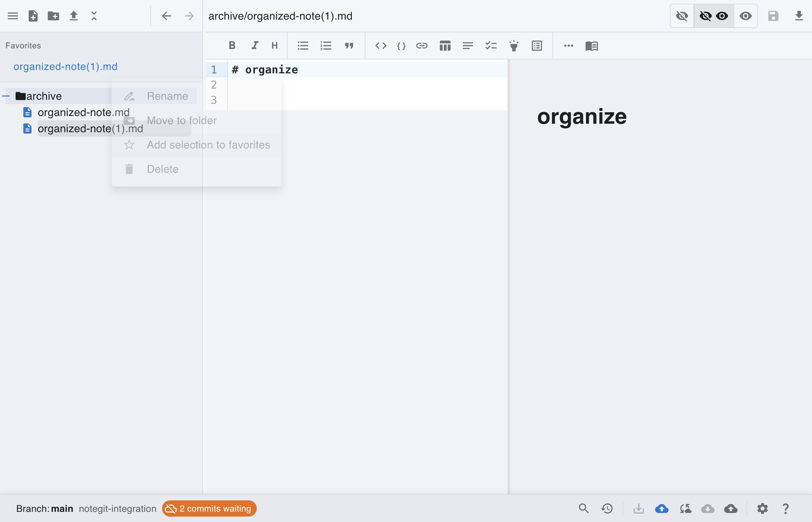Insert a task checklist
This screenshot has height=522, width=812.
point(491,45)
